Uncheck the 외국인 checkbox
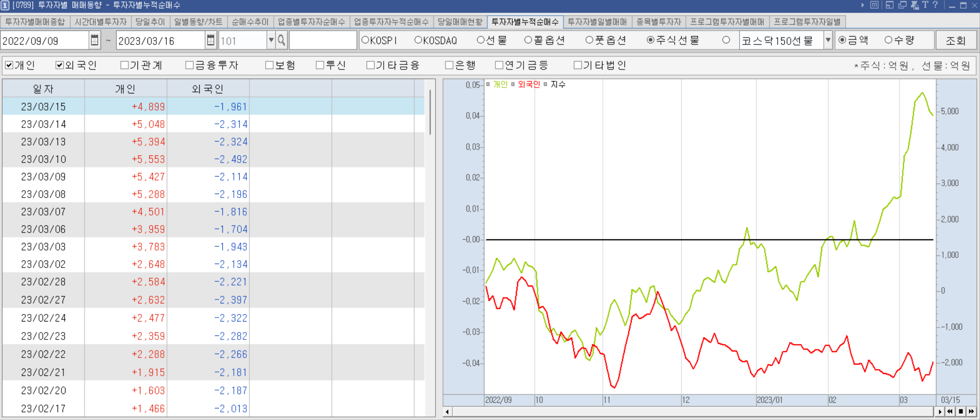980x420 pixels. [59, 65]
